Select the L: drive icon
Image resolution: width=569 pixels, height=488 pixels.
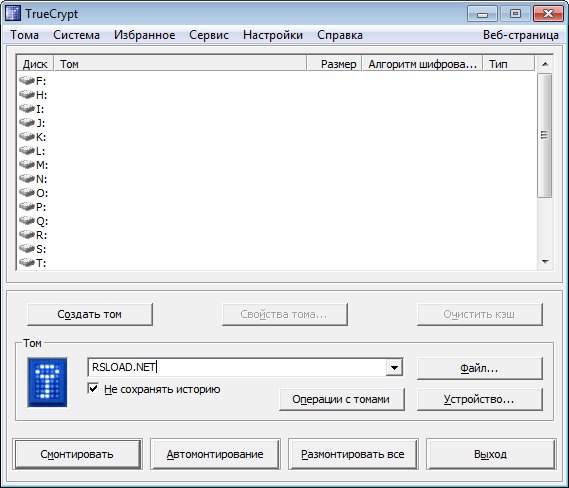(27, 150)
